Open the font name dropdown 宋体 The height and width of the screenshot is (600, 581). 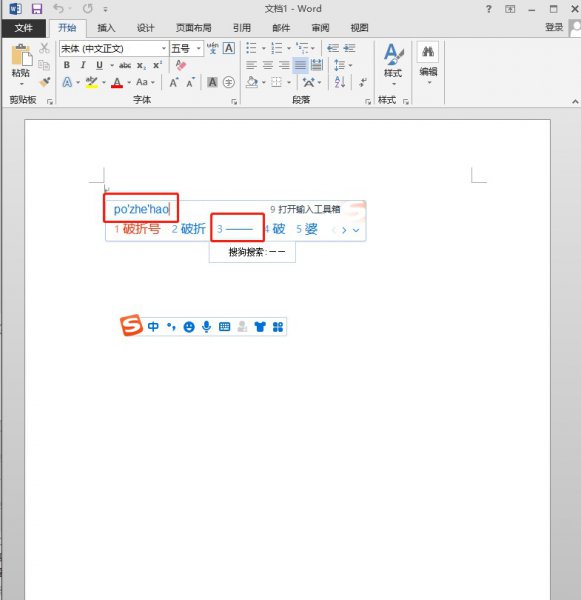(164, 49)
